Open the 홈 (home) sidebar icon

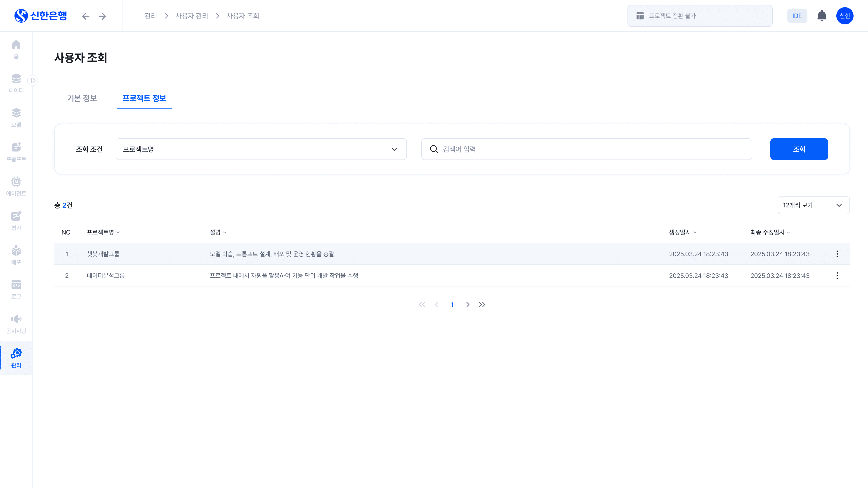click(x=16, y=49)
